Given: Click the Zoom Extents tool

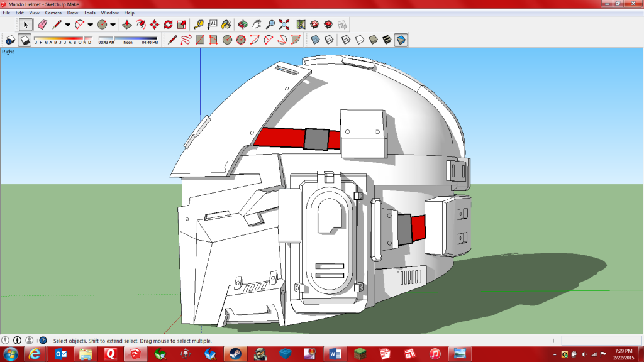Looking at the screenshot, I should [284, 25].
